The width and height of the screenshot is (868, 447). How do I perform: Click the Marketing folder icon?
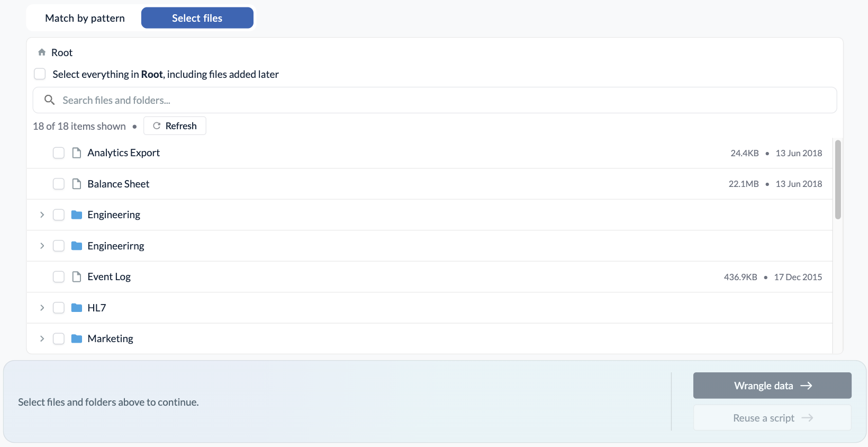(77, 338)
